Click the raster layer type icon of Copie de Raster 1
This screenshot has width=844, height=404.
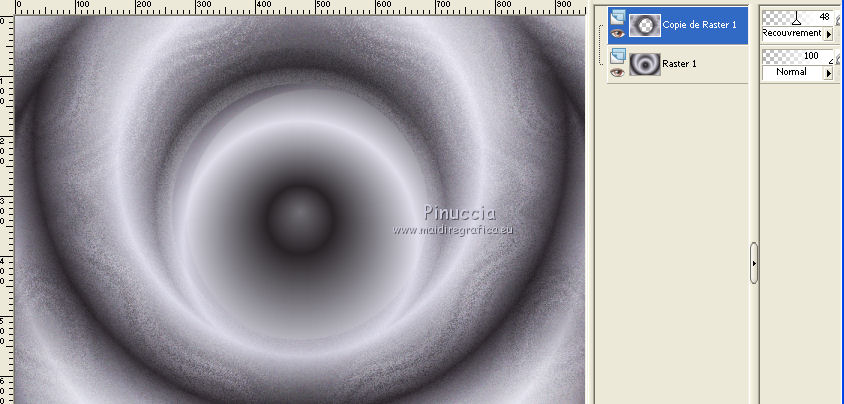(618, 17)
